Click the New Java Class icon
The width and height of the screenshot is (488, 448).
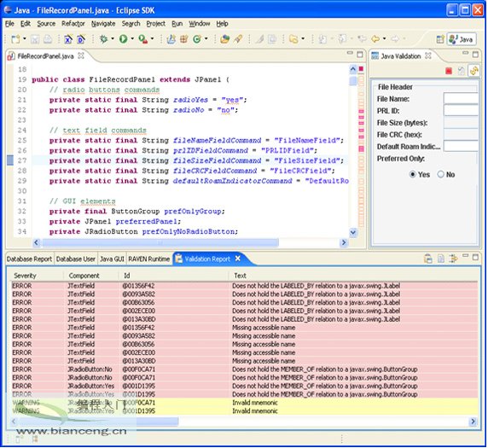pos(197,39)
